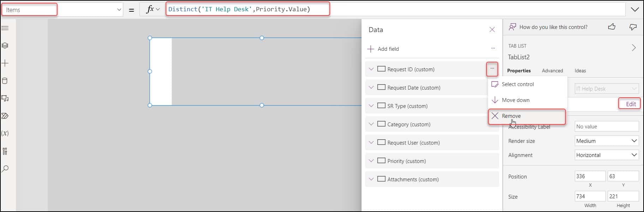Click the TabList2 control name
644x212 pixels.
click(x=519, y=57)
